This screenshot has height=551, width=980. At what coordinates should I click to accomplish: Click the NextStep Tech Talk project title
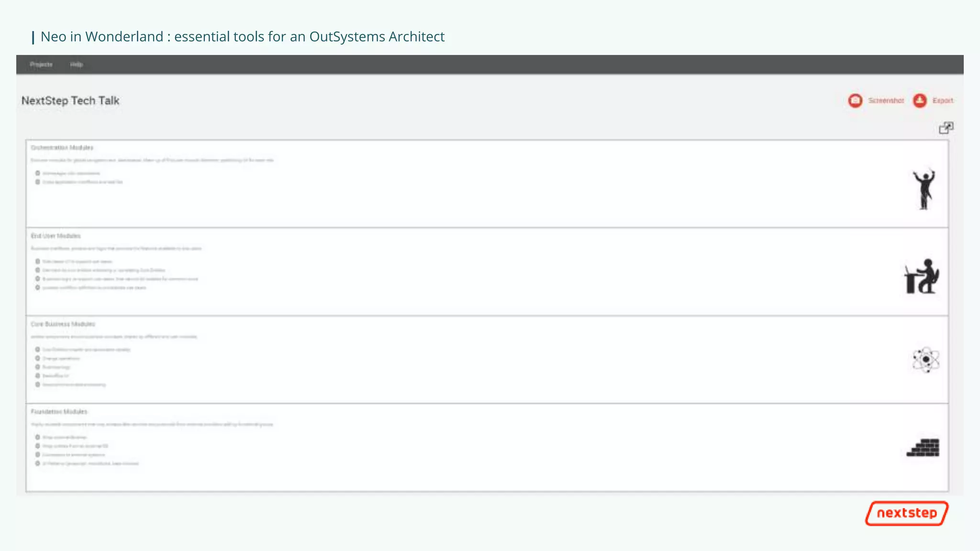[x=70, y=100]
